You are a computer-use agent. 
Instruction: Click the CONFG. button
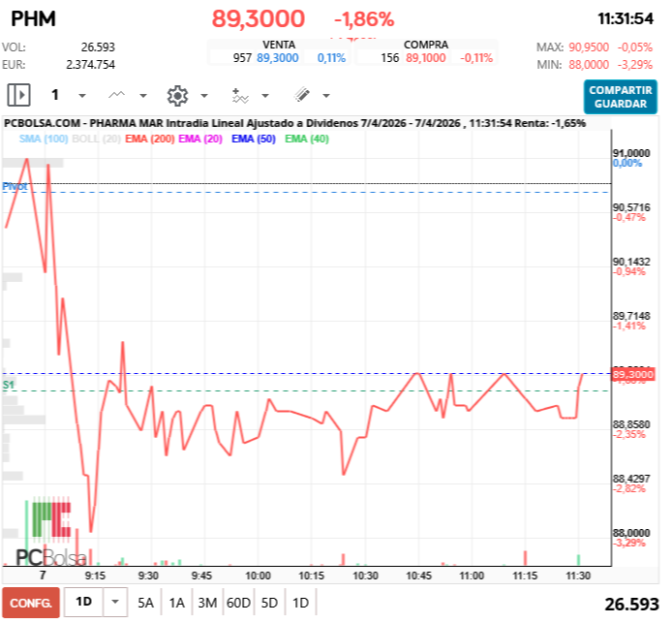click(31, 603)
